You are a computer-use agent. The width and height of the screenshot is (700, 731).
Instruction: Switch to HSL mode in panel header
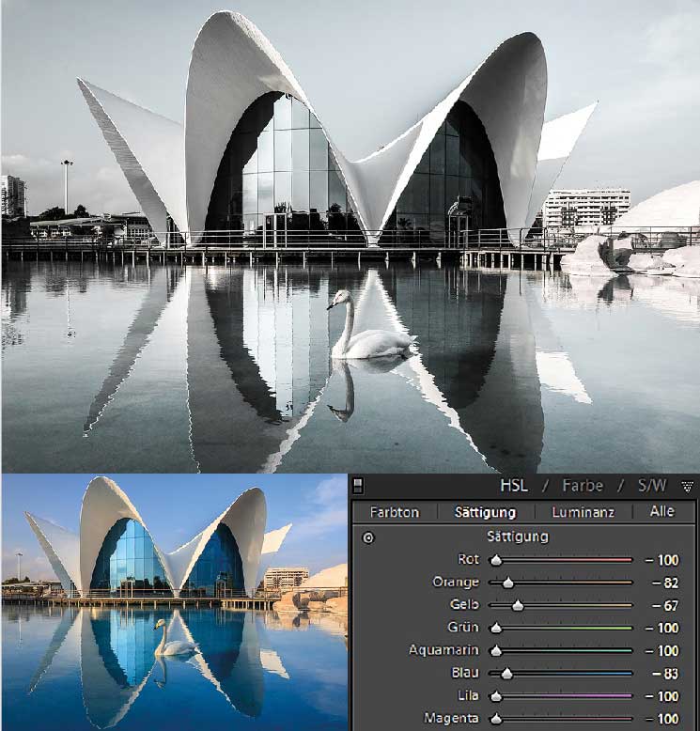point(514,486)
